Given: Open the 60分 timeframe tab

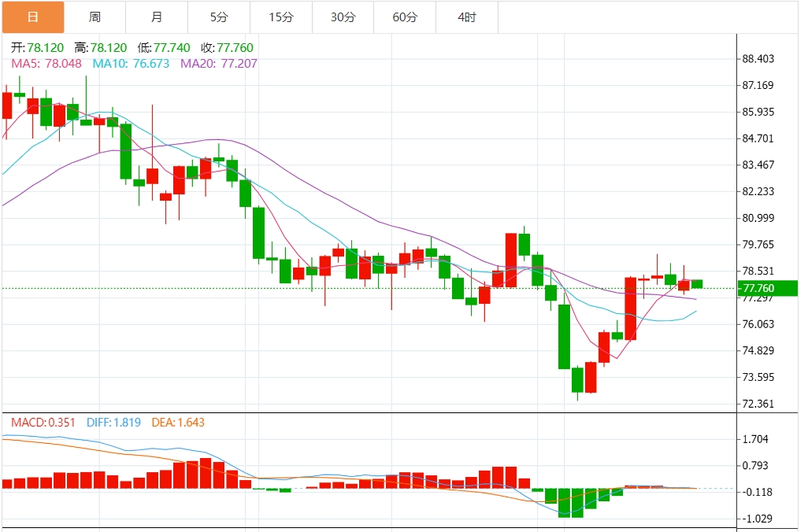Looking at the screenshot, I should click(405, 17).
